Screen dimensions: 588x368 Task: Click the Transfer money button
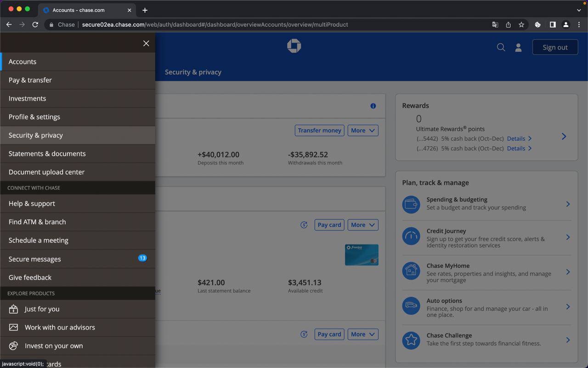pyautogui.click(x=319, y=131)
